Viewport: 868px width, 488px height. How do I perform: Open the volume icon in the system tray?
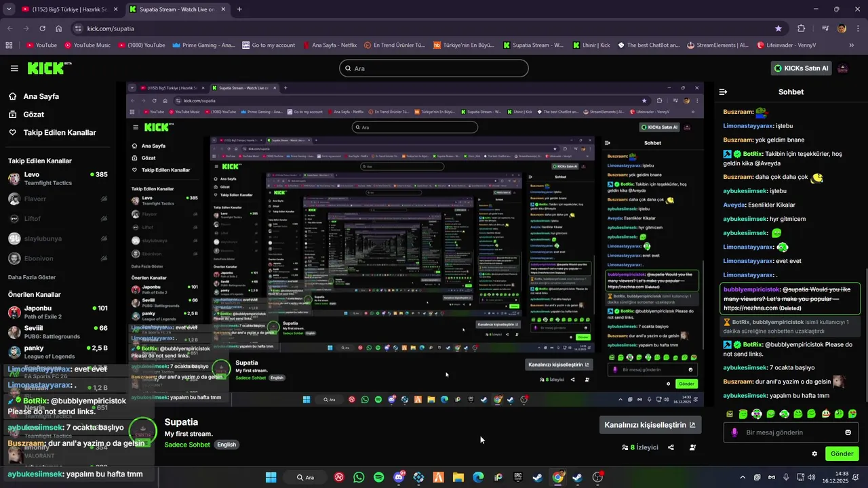click(810, 477)
